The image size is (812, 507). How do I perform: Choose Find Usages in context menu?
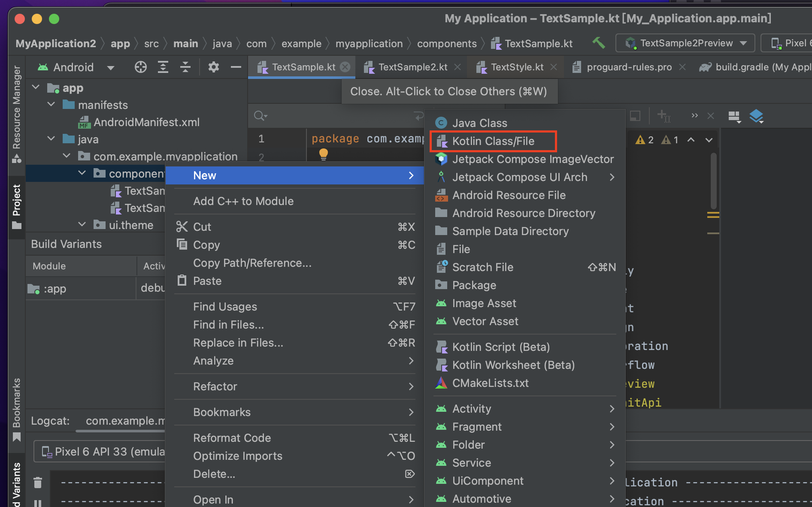[294, 307]
